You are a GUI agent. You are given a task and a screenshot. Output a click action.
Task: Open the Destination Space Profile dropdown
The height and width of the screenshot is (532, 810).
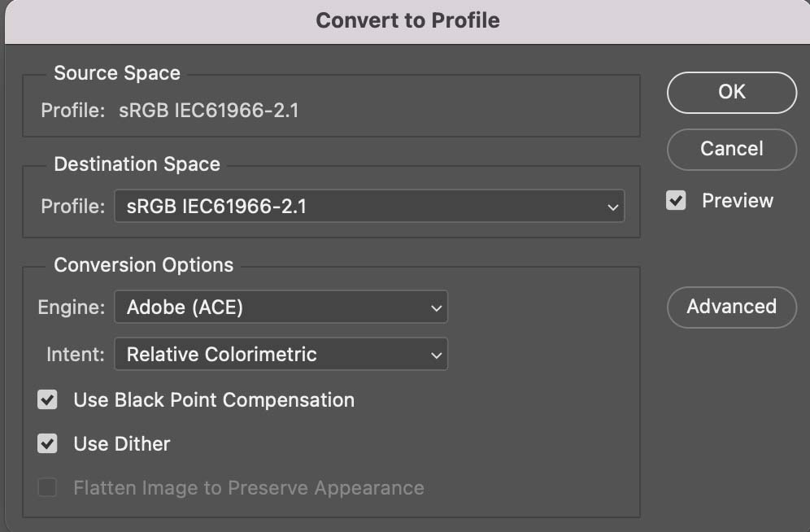click(368, 207)
